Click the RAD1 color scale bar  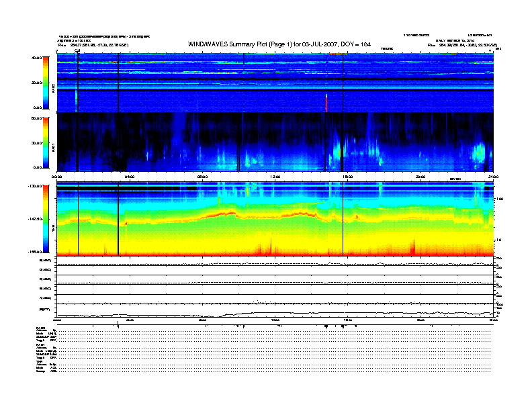46,143
